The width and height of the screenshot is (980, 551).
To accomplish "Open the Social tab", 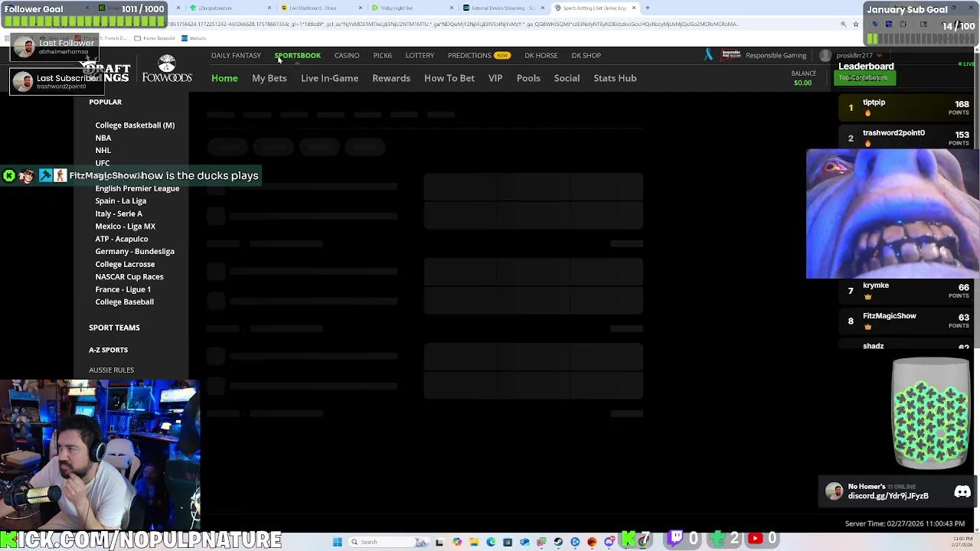I will click(567, 78).
